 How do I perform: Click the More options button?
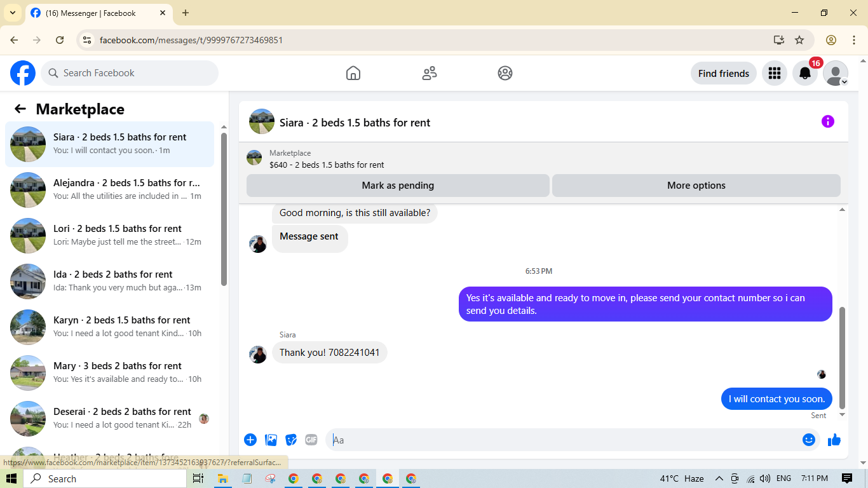click(x=696, y=186)
